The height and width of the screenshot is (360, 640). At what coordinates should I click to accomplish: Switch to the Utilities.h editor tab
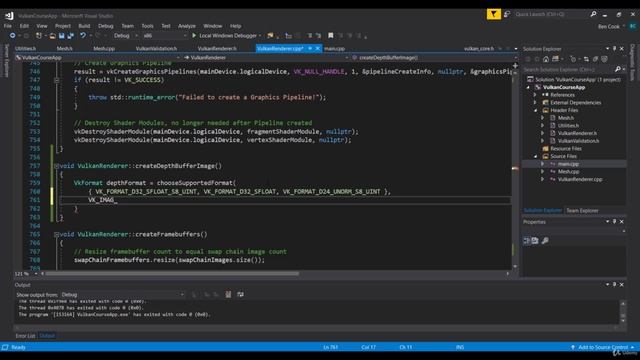[x=25, y=49]
